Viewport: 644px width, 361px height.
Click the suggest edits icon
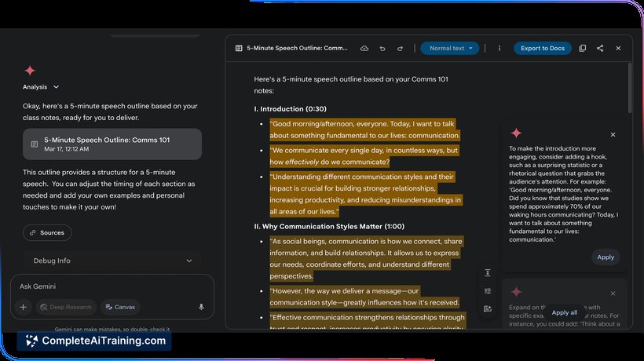coord(488,309)
